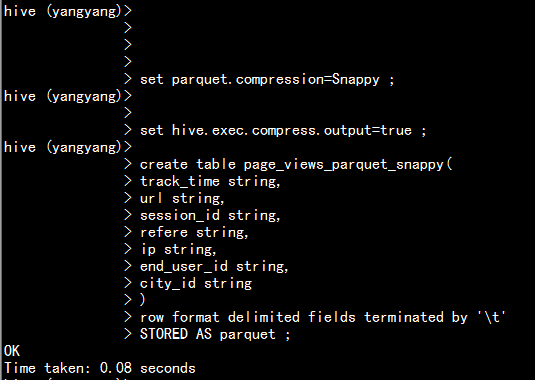Click the closing parenthesis line
The height and width of the screenshot is (380, 535).
[143, 300]
